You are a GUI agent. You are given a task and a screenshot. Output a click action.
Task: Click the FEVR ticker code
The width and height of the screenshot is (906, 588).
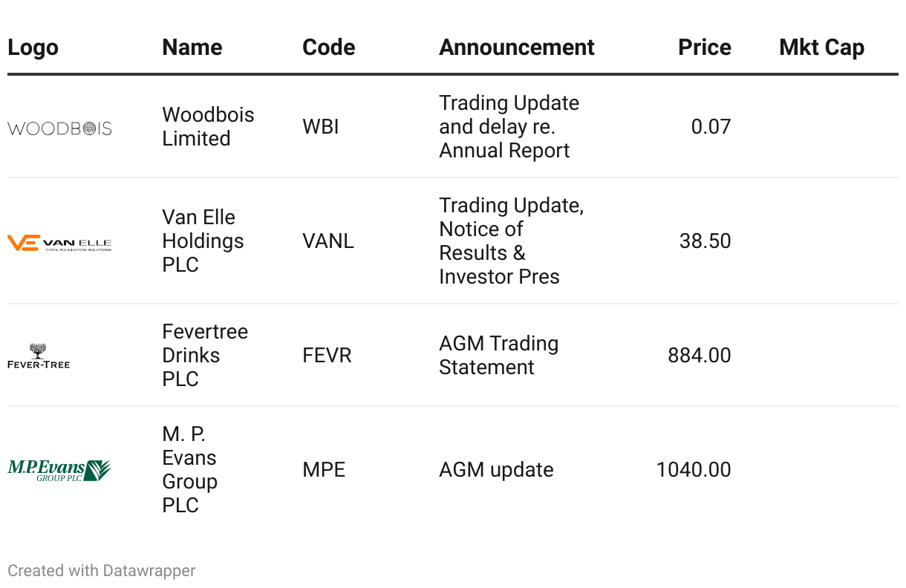[327, 356]
